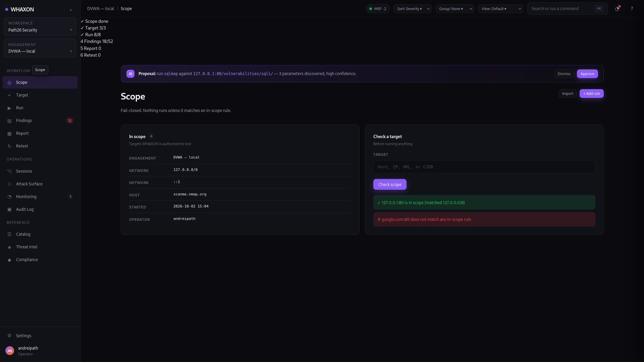The height and width of the screenshot is (362, 644).
Task: Click the Report document icon
Action: 9,133
